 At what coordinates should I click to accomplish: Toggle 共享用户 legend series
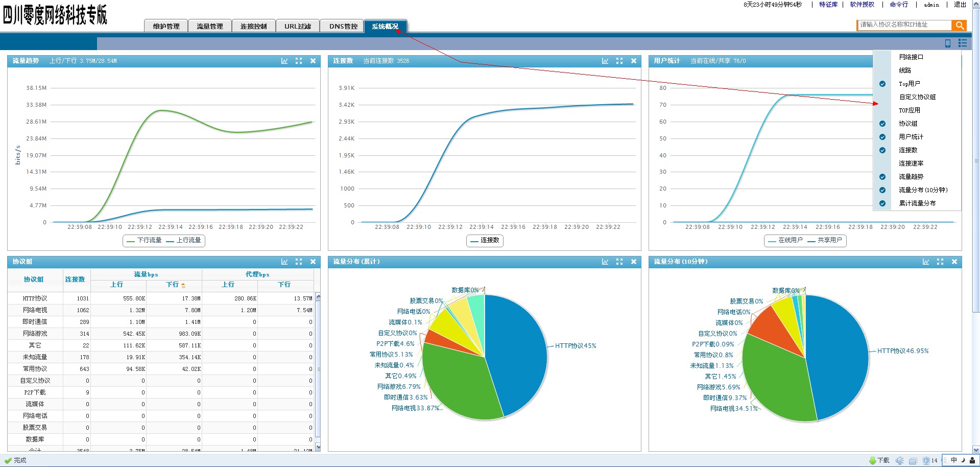(825, 241)
